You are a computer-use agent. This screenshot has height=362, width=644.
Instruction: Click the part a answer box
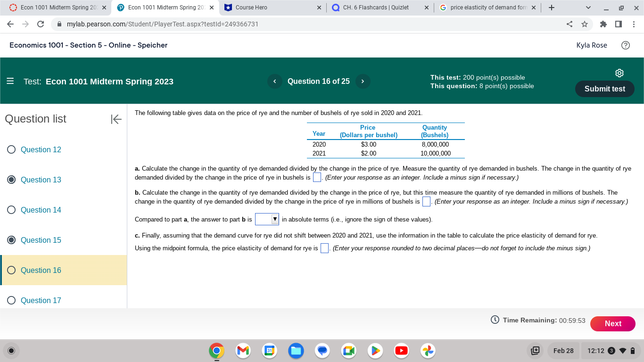point(317,177)
